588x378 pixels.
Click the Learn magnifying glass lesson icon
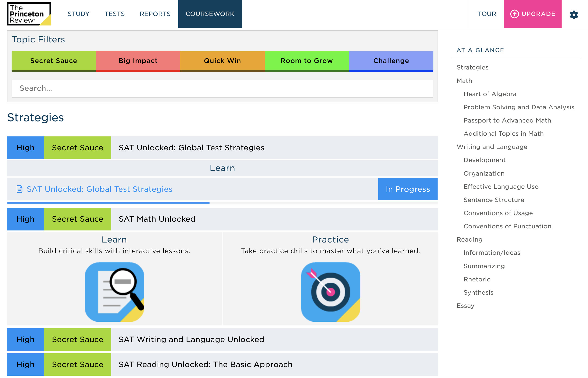pos(114,292)
